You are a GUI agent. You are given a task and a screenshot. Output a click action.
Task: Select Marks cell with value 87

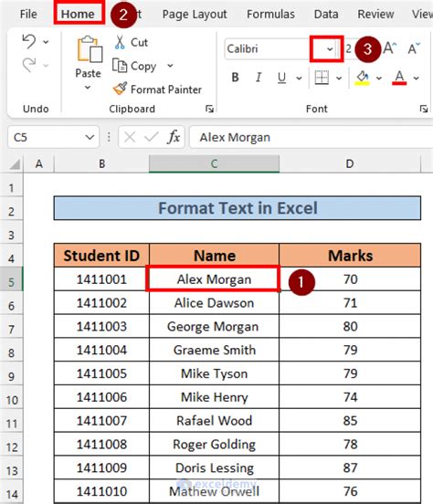coord(350,467)
